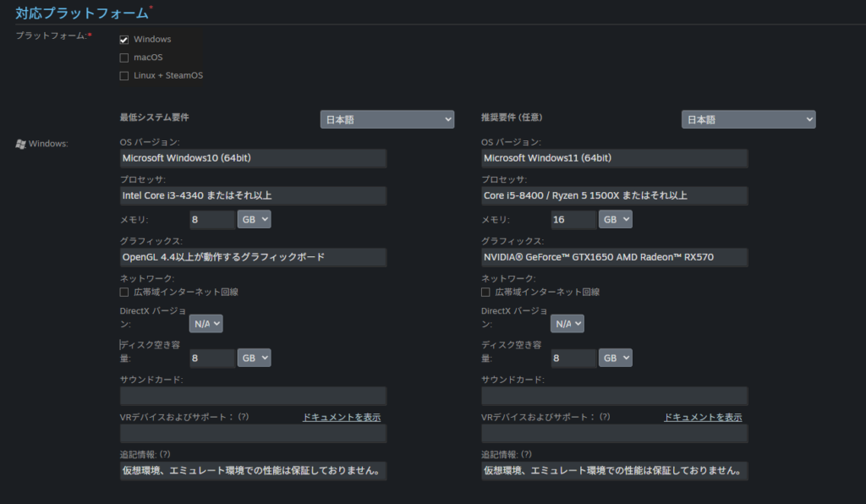This screenshot has height=504, width=866.
Task: Click the minimum OS version field Windows10
Action: (x=253, y=158)
